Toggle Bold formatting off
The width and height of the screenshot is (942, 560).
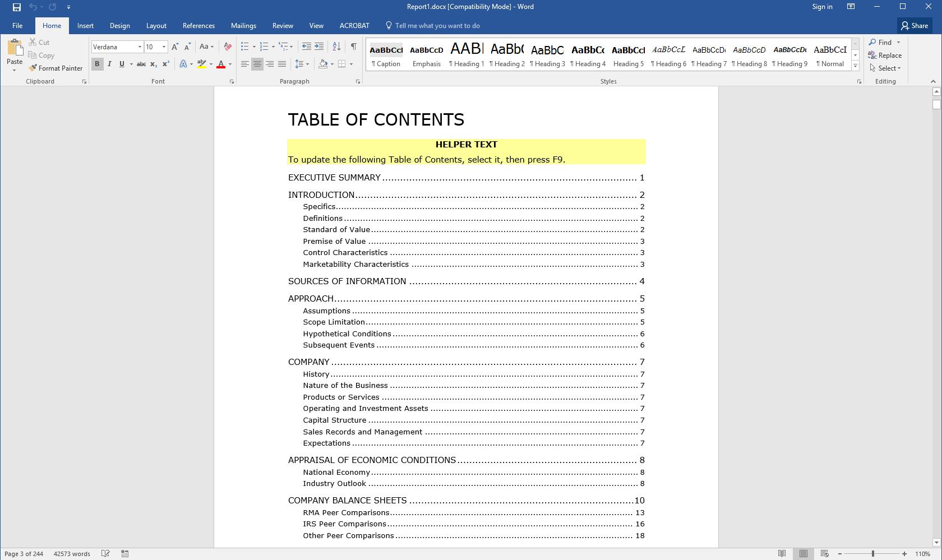click(x=97, y=64)
